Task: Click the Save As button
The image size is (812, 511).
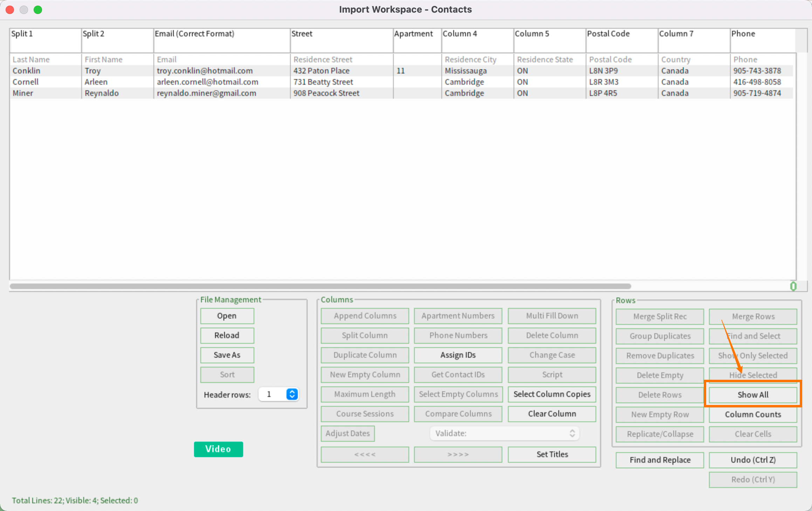Action: pos(227,355)
